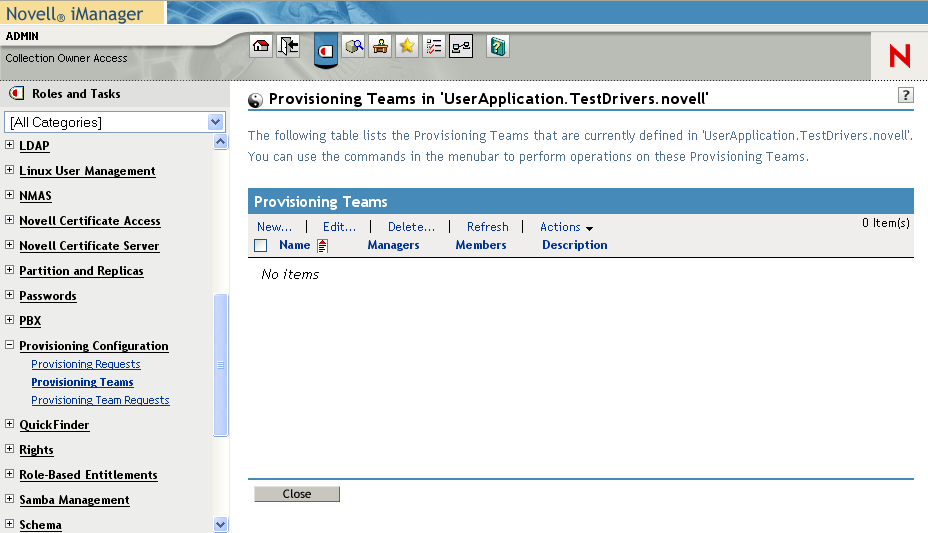928x533 pixels.
Task: Open page help via the question mark box
Action: 906,95
